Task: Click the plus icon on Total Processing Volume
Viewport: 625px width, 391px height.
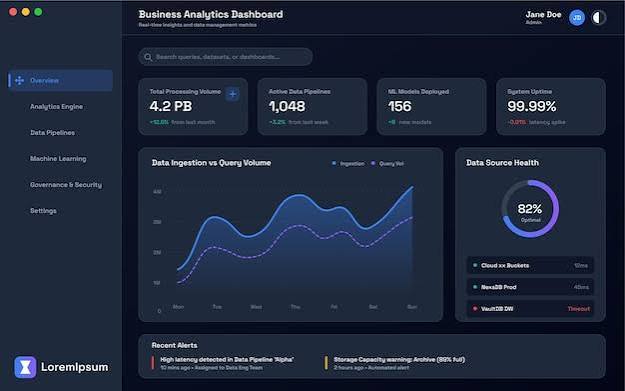Action: click(233, 94)
